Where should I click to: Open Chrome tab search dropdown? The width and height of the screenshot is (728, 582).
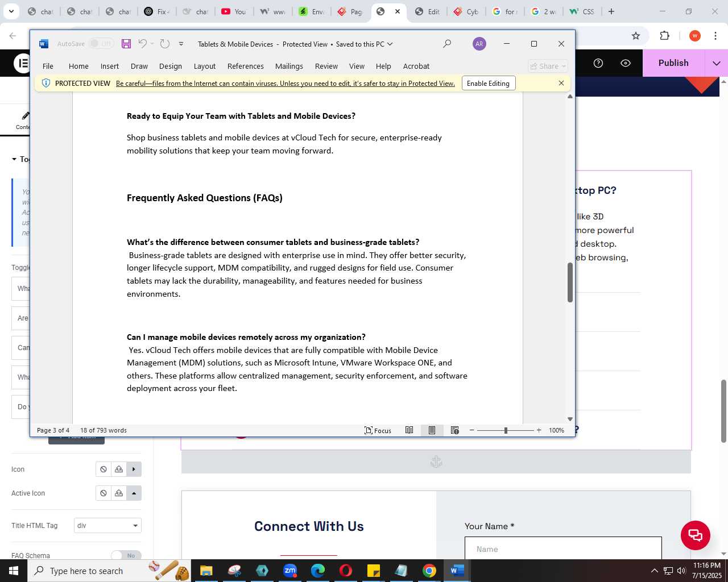[11, 11]
